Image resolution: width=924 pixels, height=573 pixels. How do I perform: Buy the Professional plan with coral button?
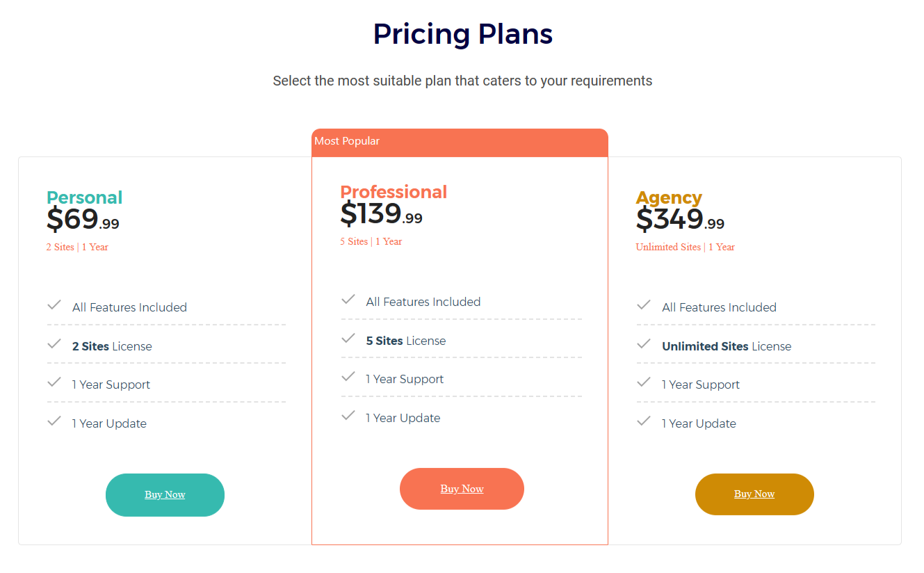pos(462,489)
